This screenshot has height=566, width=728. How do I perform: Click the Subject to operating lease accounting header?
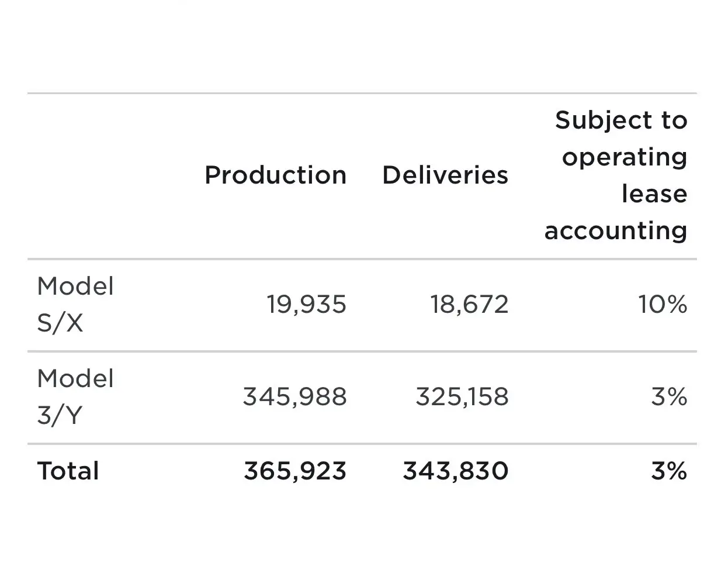(x=616, y=175)
